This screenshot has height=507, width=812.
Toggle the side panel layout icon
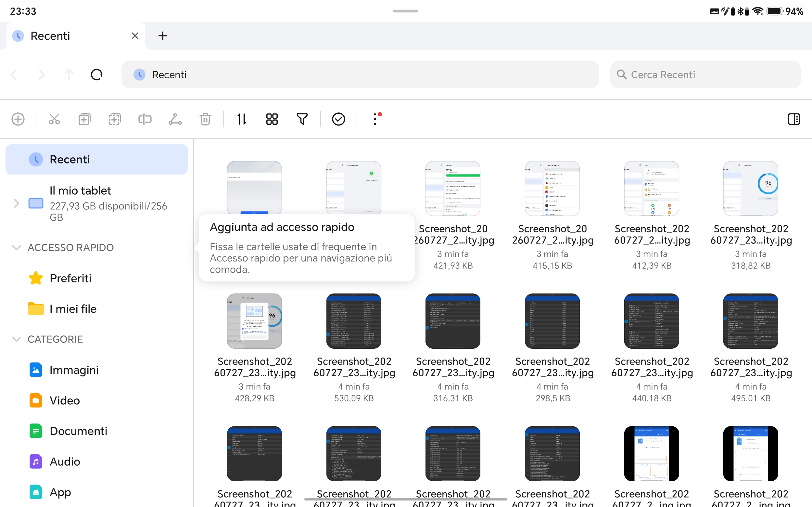(793, 119)
